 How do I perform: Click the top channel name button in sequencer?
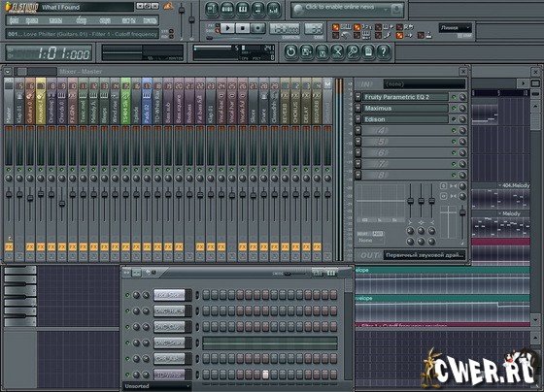(169, 295)
